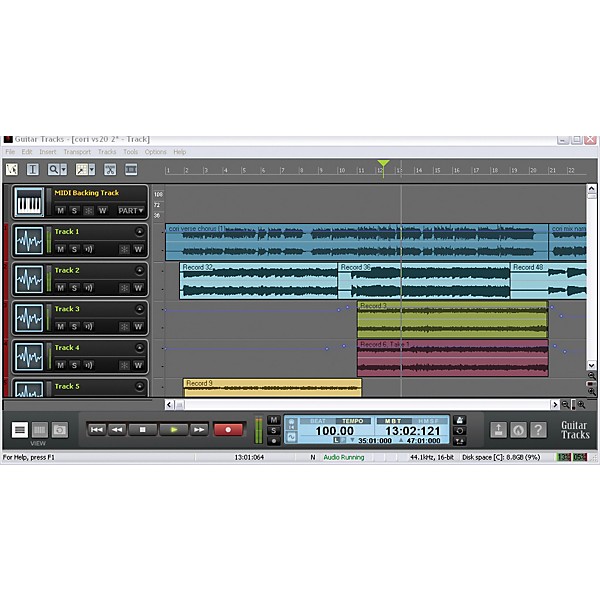
Task: Expand Track 1 using its round arrow button
Action: click(138, 231)
